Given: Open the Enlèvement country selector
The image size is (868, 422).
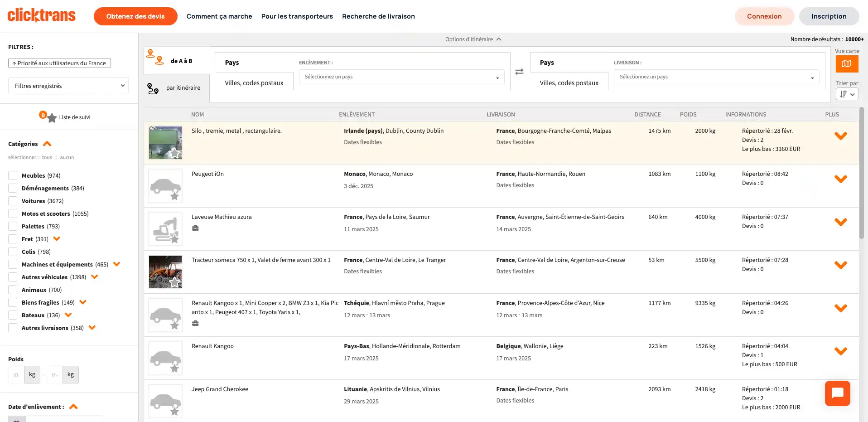Looking at the screenshot, I should pos(401,77).
